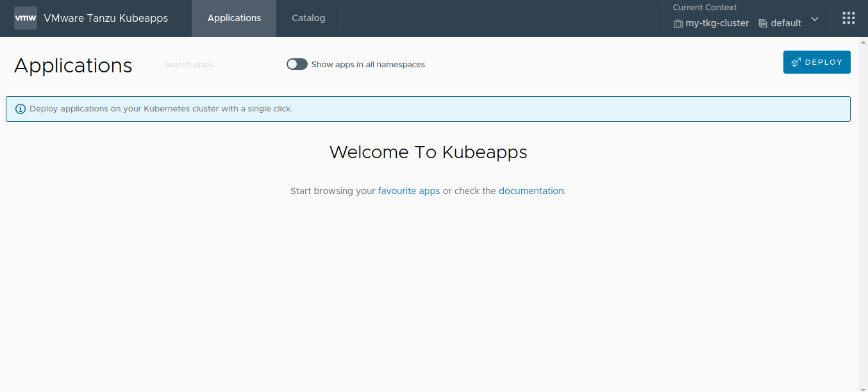Open the nine-dot apps grid menu

[849, 17]
